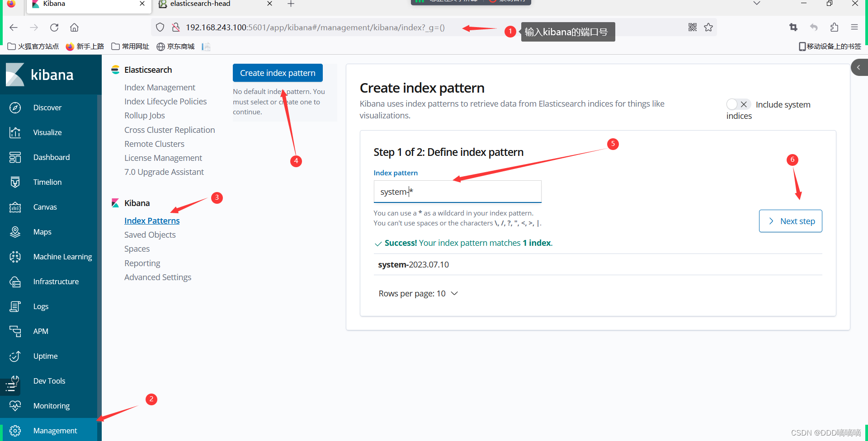Click the Kibana logo in sidebar
Screen dimensions: 868x441
tap(40, 75)
